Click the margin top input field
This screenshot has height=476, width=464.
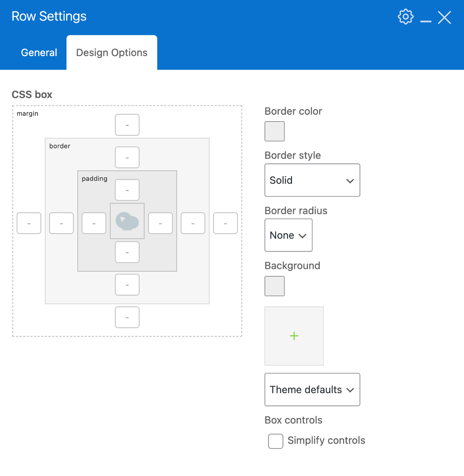click(x=127, y=125)
